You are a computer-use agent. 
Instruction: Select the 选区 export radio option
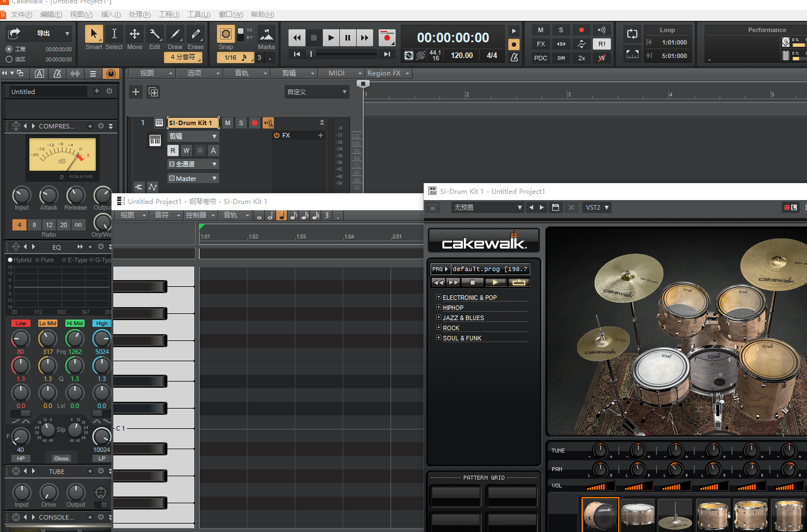click(9, 59)
